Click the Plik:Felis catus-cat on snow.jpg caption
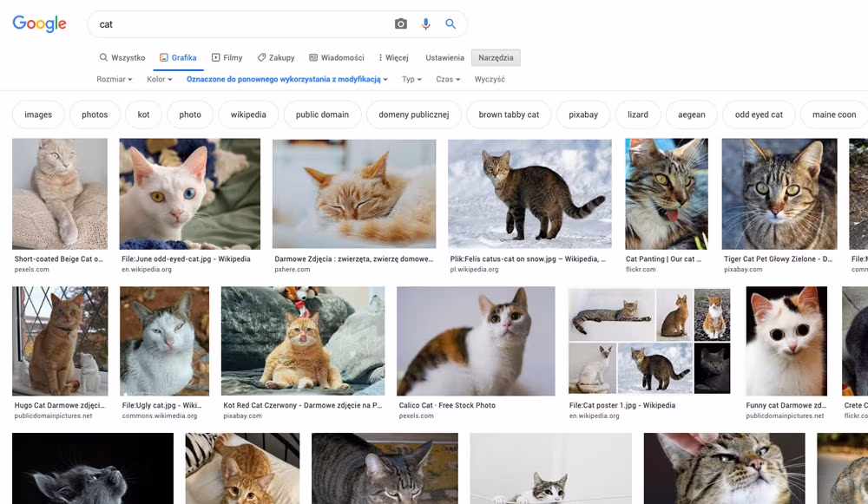Viewport: 868px width, 504px height. [528, 259]
